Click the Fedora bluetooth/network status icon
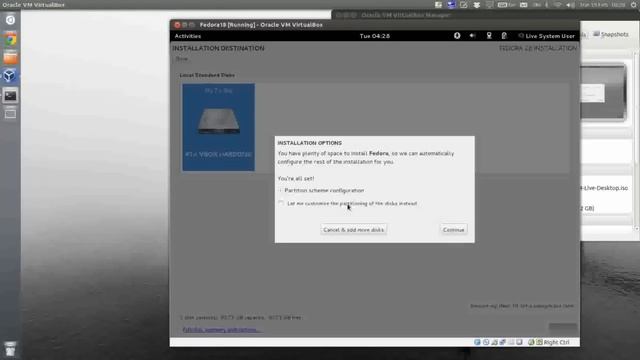The height and width of the screenshot is (360, 640). pos(489,36)
